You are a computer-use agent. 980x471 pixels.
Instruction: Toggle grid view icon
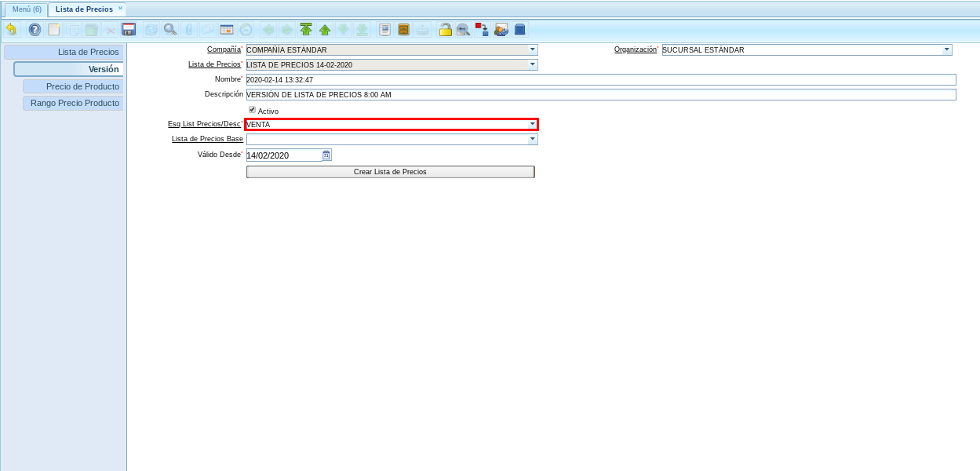(x=227, y=30)
